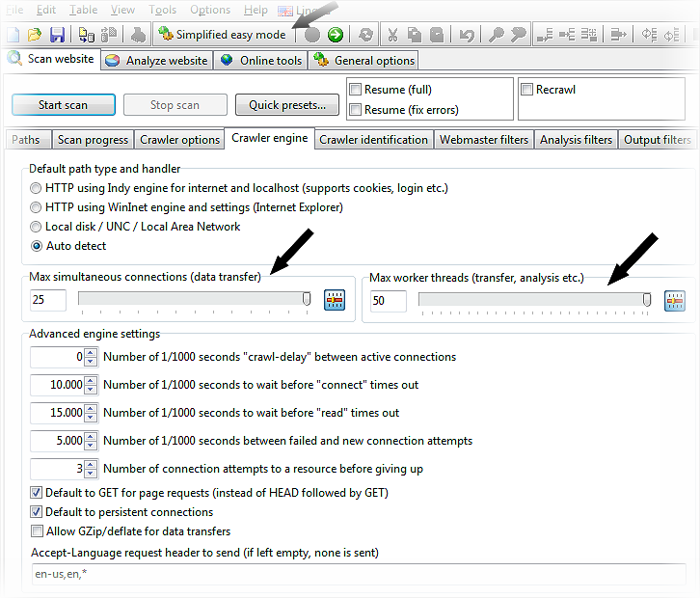
Task: Click the Stop scan button
Action: point(175,105)
